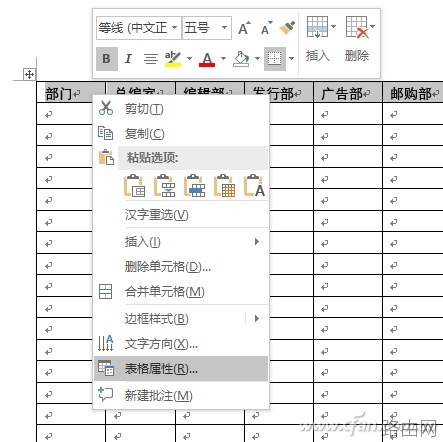Screen dimensions: 443x442
Task: Toggle Bold formatting
Action: [x=107, y=59]
